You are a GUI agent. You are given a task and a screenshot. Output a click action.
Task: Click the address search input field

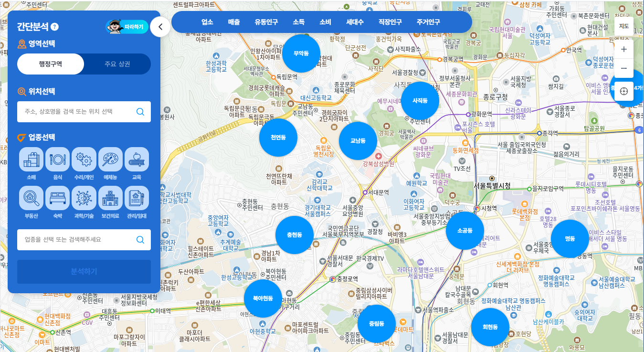click(x=76, y=112)
